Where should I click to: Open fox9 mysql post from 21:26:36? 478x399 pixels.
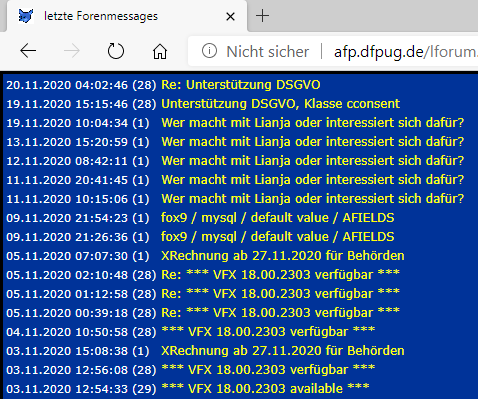pyautogui.click(x=278, y=237)
